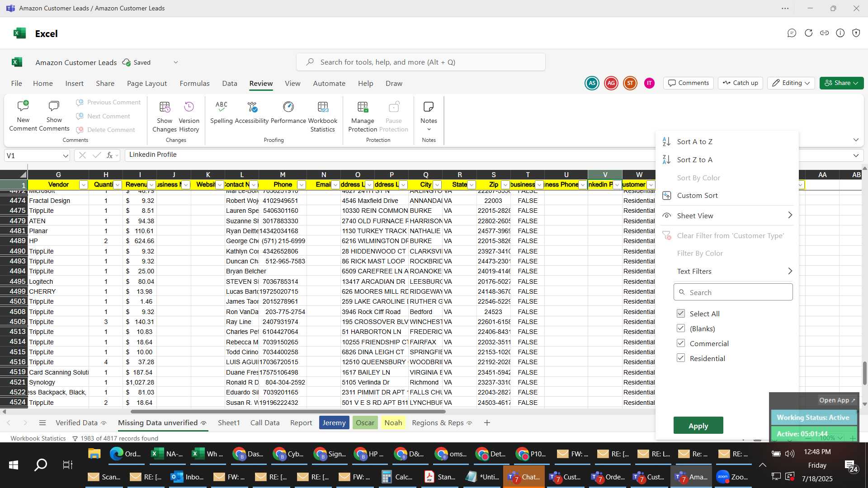Apply the column filter

click(698, 426)
